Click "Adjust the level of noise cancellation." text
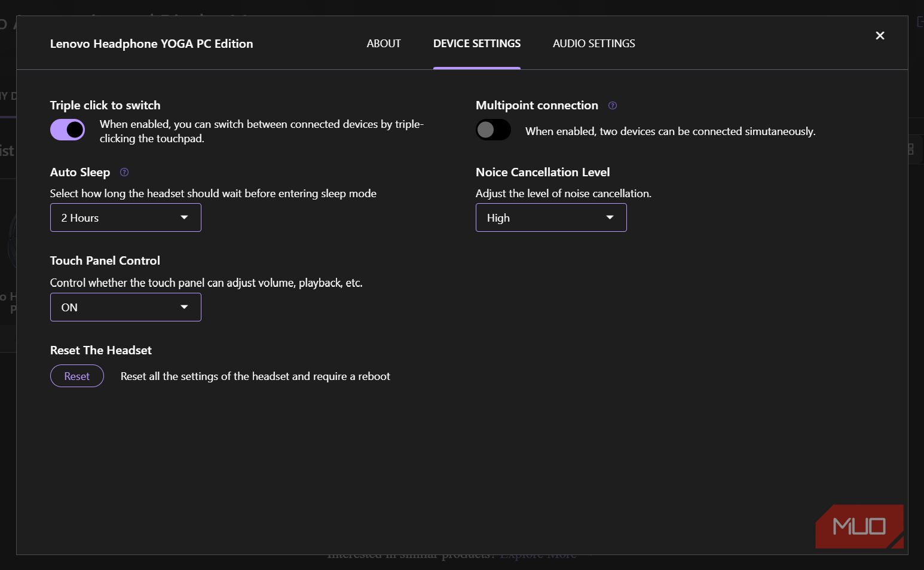 pyautogui.click(x=564, y=194)
